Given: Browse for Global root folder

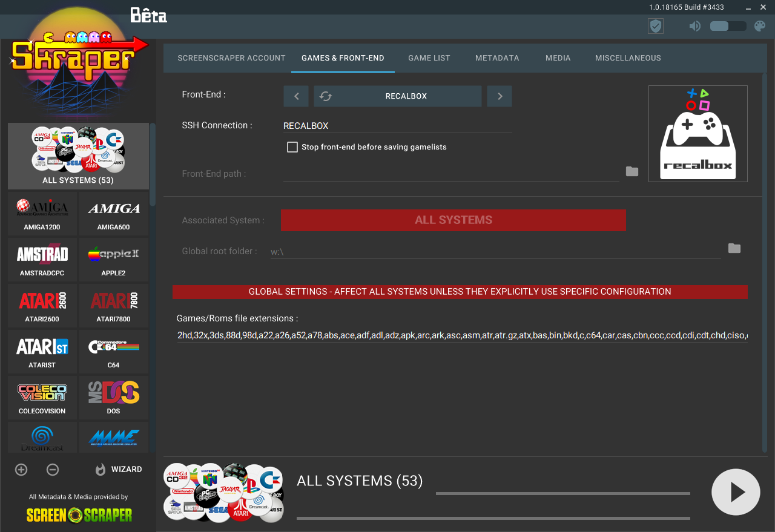Looking at the screenshot, I should coord(734,249).
